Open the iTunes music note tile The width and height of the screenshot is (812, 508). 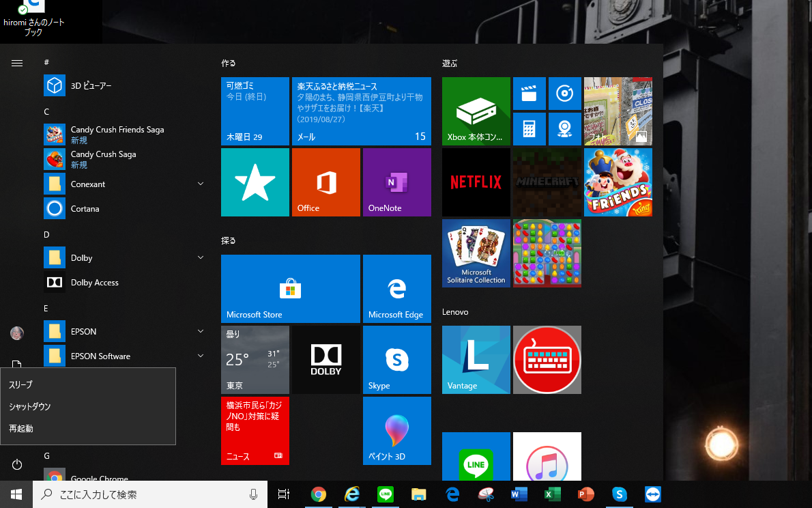tap(547, 456)
